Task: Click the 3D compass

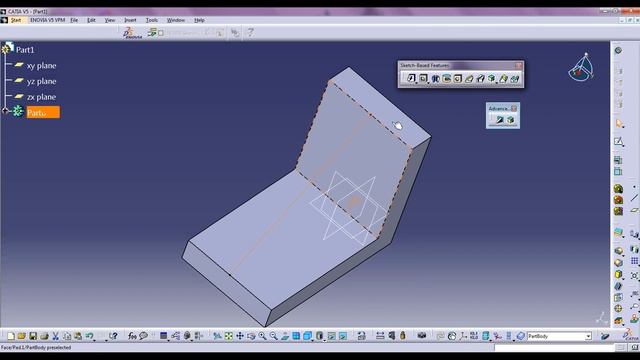Action: [x=582, y=67]
